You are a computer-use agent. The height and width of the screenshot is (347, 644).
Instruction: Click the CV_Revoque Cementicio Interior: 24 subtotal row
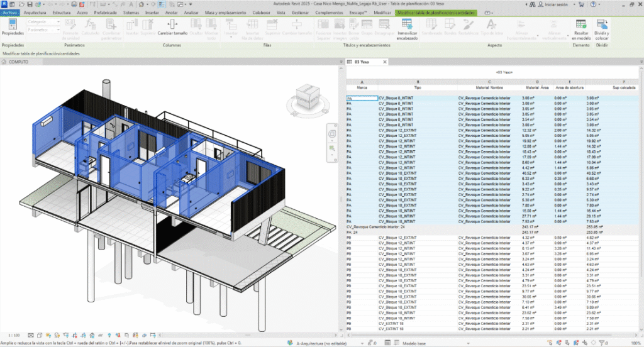tap(492, 227)
